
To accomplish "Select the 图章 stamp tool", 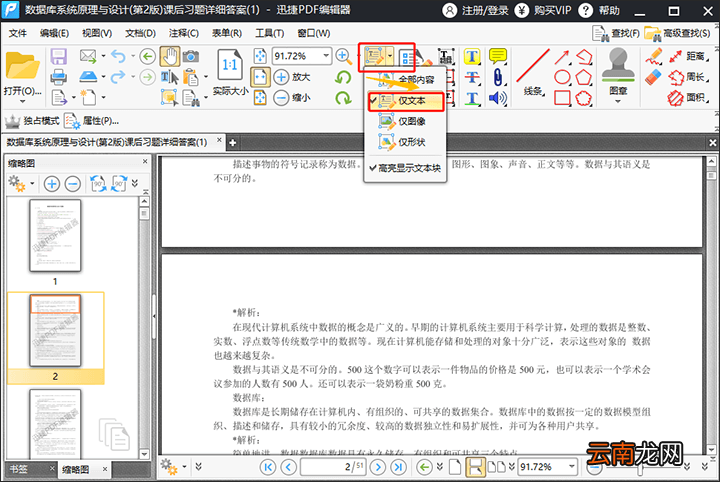I will (618, 72).
